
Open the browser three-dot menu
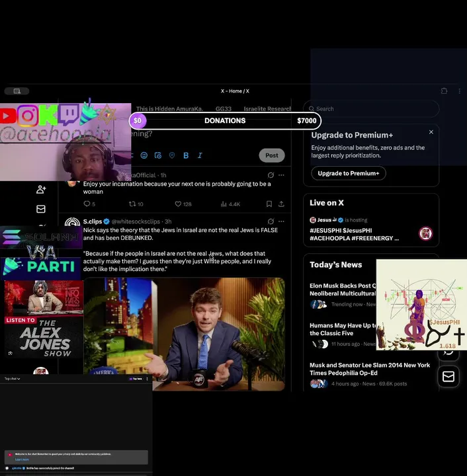click(x=460, y=91)
